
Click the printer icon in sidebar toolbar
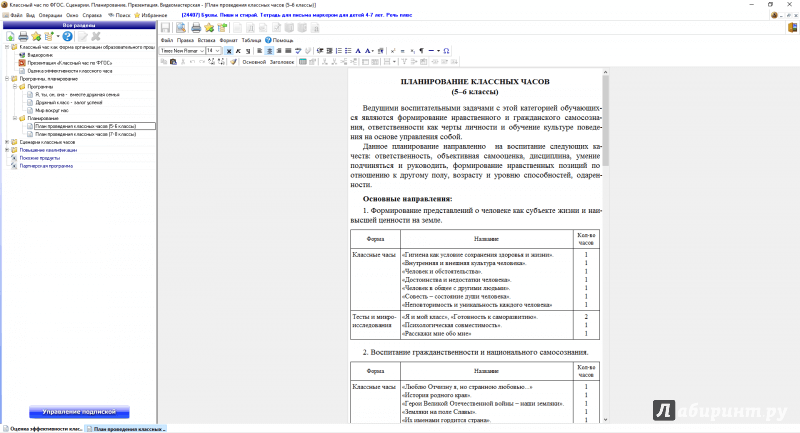coord(23,37)
